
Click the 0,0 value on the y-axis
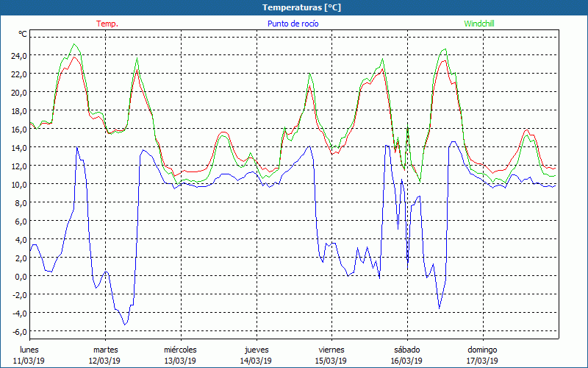(x=20, y=276)
